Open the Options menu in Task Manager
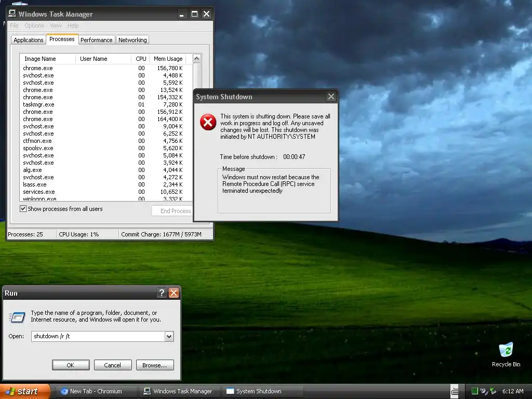 (x=34, y=25)
